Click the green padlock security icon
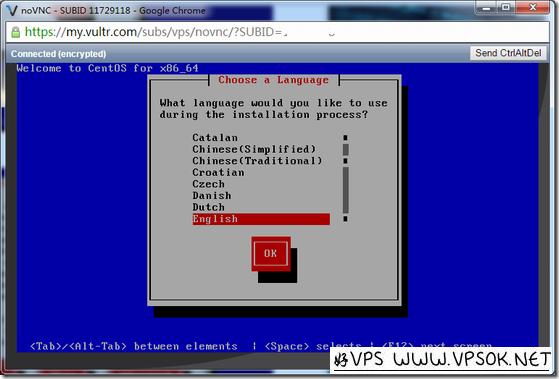This screenshot has height=379, width=559. pos(15,32)
